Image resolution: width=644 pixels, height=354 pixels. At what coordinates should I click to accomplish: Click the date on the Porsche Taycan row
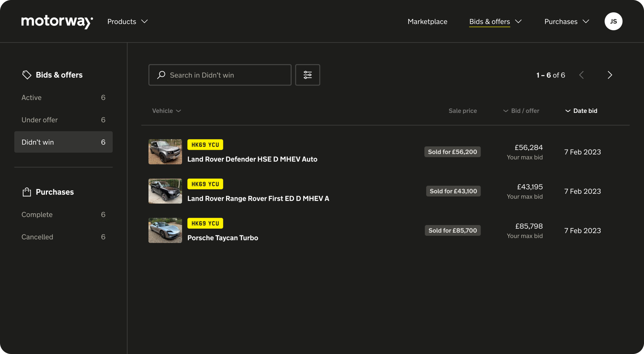point(582,230)
